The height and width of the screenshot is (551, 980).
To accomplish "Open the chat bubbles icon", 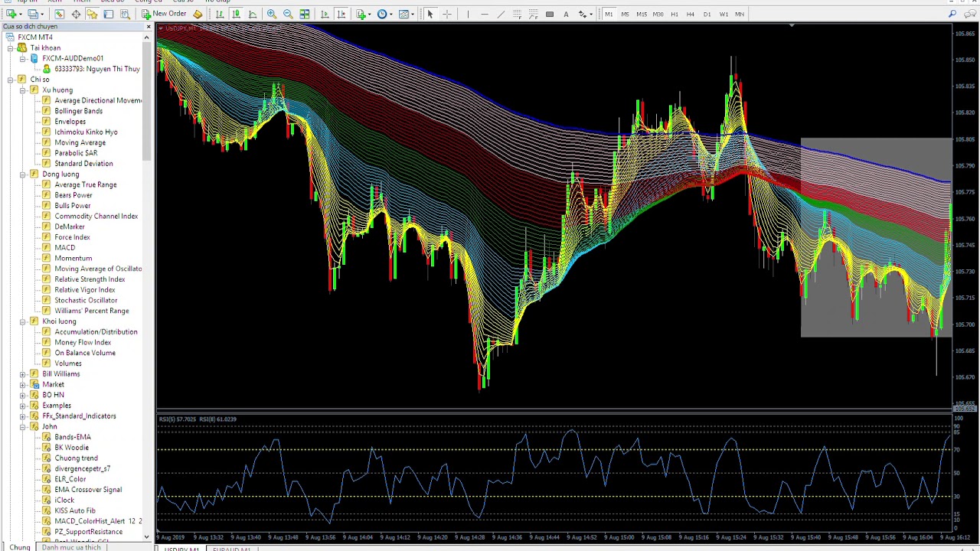I will 969,14.
